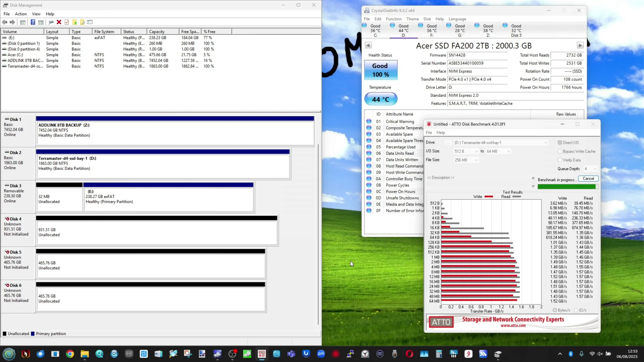Image resolution: width=644 pixels, height=362 pixels.
Task: Open the Language menu in CrystalDiskInfo
Action: coord(457,19)
